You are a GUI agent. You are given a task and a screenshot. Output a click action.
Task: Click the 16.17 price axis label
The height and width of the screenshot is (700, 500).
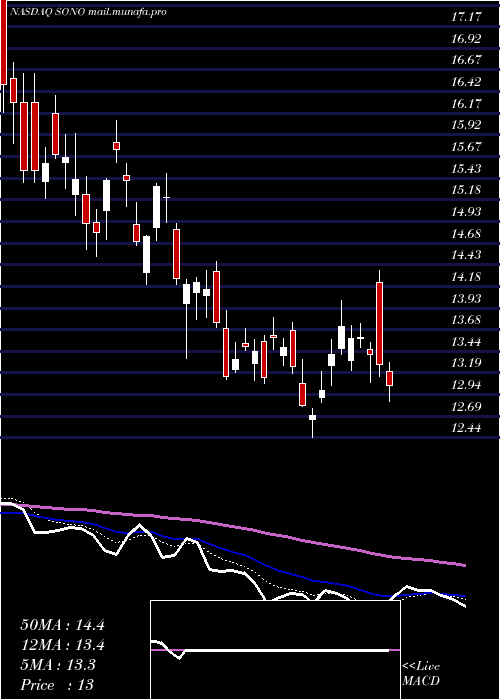click(466, 104)
